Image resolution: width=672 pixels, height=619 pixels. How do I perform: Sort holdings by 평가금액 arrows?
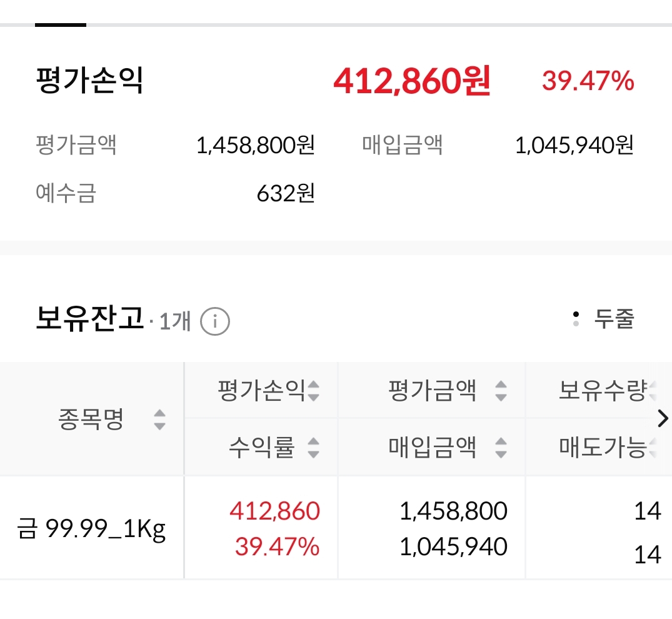tap(501, 391)
